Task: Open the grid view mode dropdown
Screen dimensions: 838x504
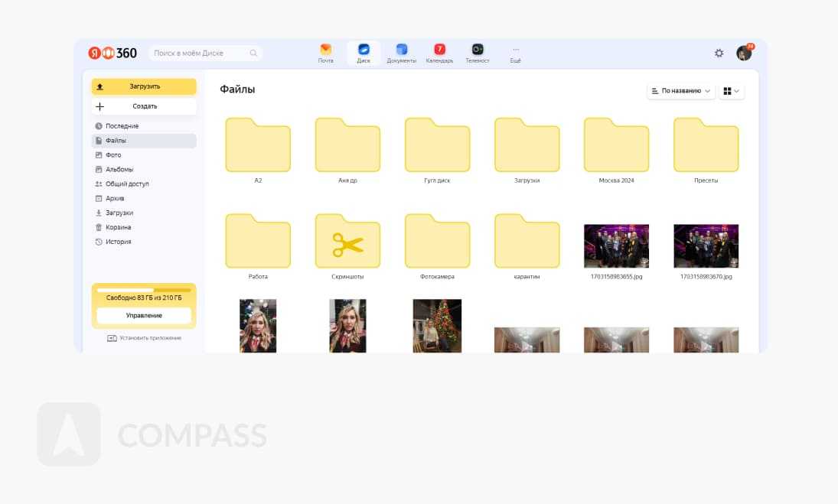Action: click(x=731, y=91)
